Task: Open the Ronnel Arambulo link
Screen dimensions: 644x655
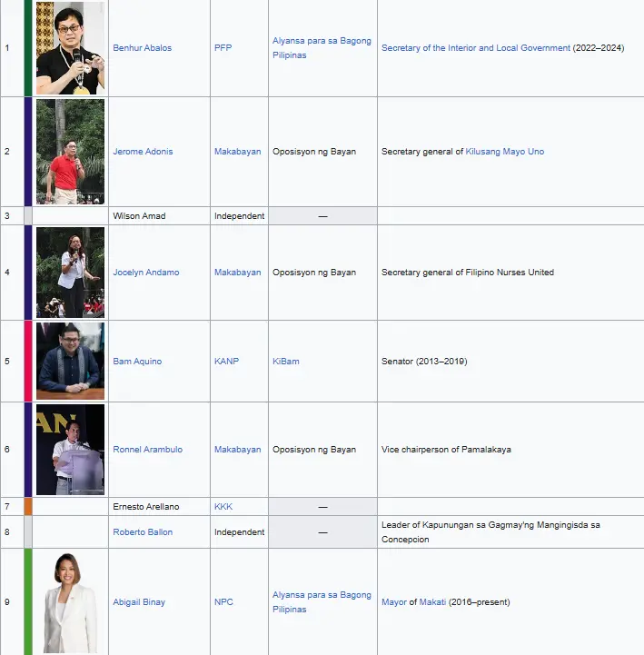Action: click(x=147, y=449)
